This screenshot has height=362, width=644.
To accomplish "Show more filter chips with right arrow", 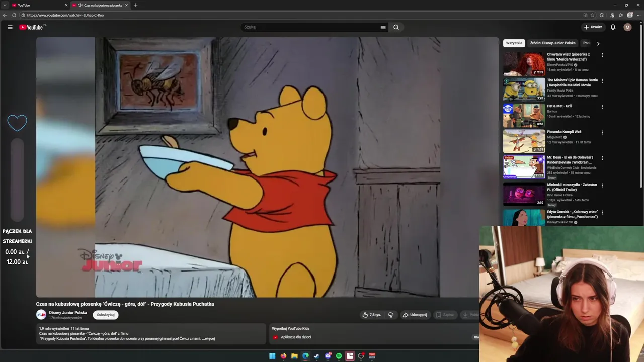I will pos(598,43).
